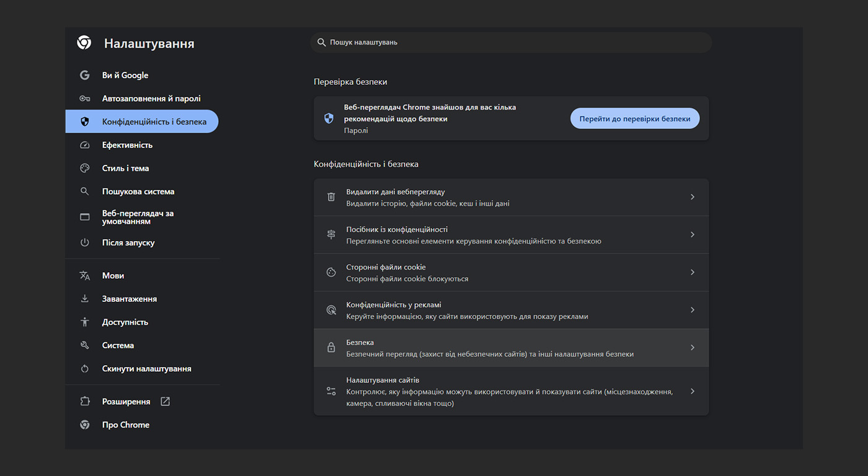Click the palette icon for Стиль і тема
The width and height of the screenshot is (868, 476).
click(x=85, y=168)
